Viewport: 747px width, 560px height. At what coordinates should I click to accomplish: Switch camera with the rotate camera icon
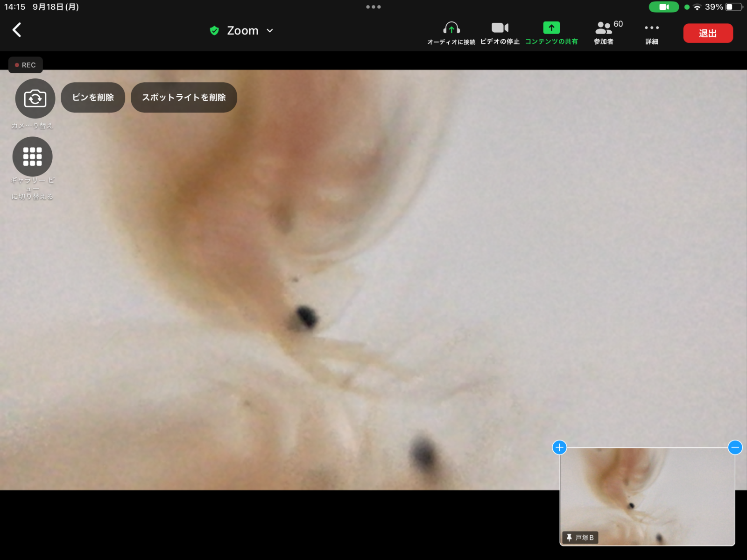pyautogui.click(x=35, y=98)
